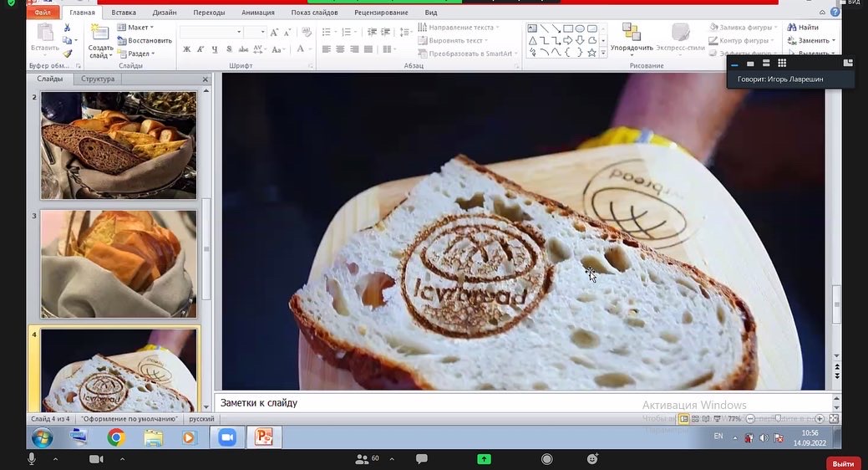Click the Zoom record button
Screen dimensions: 868x470
[x=547, y=459]
